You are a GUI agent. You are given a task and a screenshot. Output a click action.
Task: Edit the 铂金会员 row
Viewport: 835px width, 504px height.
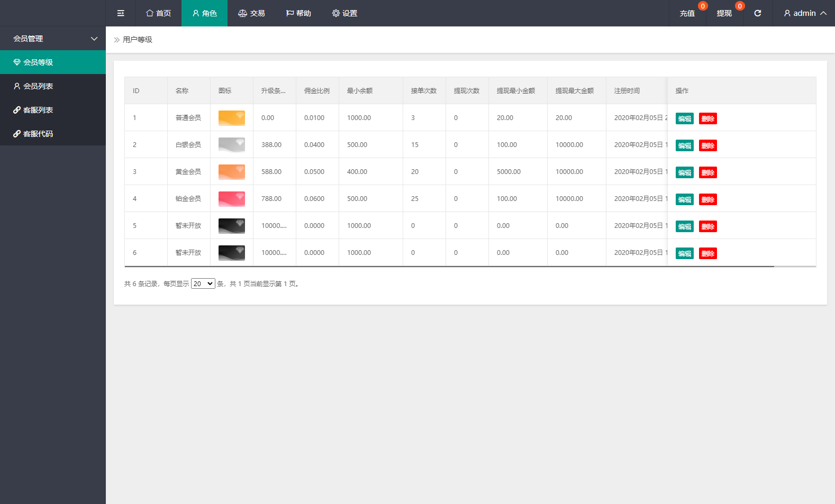[685, 199]
